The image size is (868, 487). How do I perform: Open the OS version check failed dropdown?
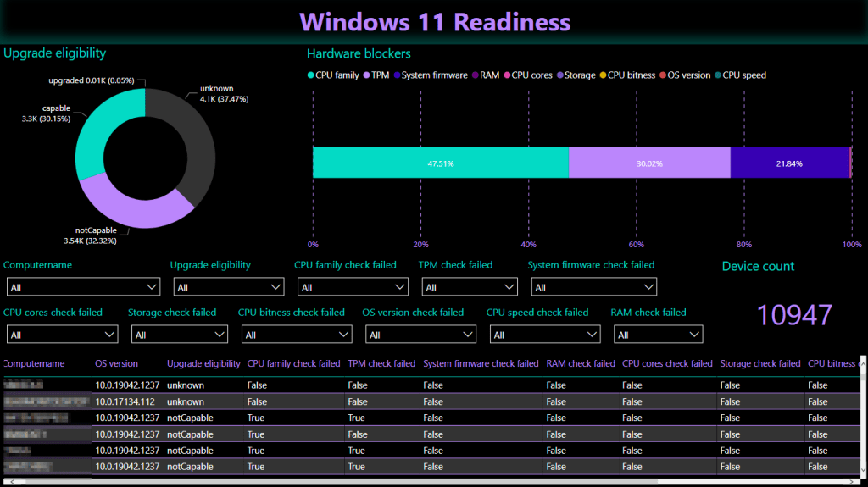click(x=419, y=335)
